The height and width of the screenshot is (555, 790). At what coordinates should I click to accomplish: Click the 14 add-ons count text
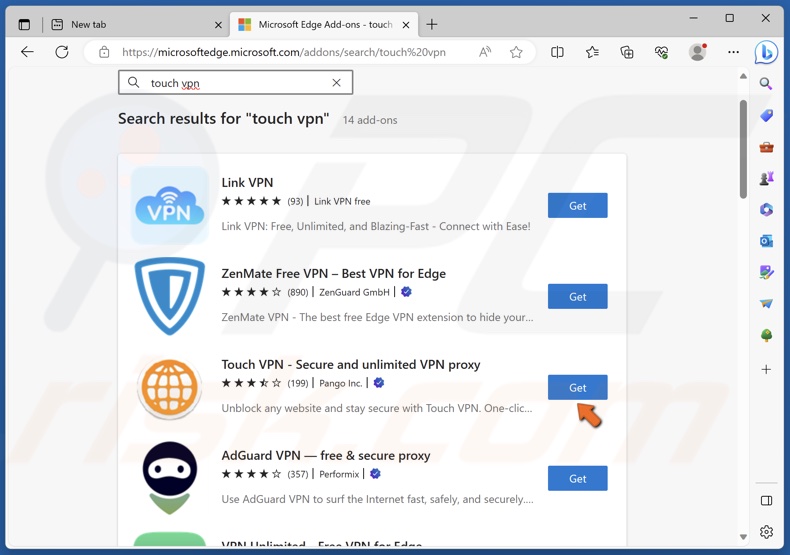click(370, 120)
